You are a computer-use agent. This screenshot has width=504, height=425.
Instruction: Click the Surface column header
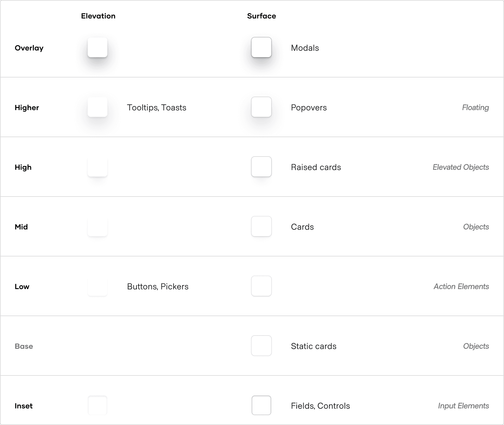point(261,16)
